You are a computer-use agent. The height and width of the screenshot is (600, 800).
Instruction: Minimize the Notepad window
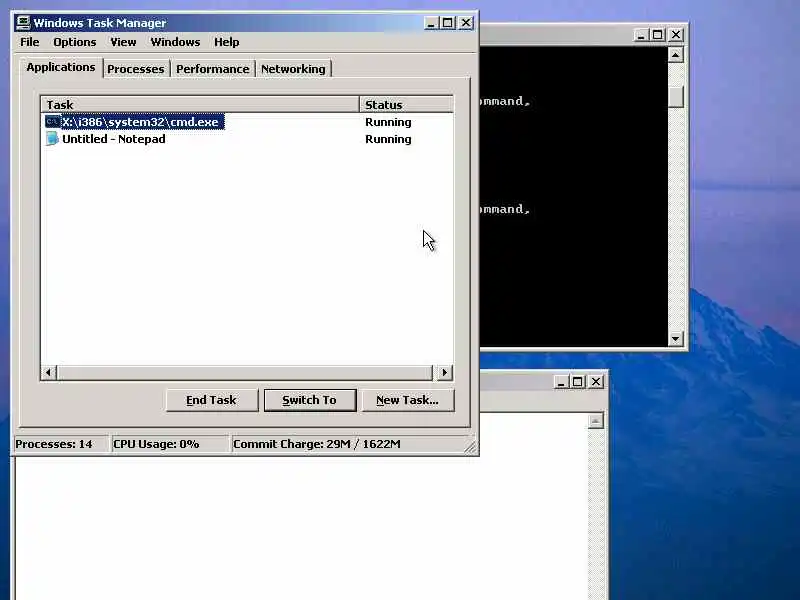click(561, 382)
